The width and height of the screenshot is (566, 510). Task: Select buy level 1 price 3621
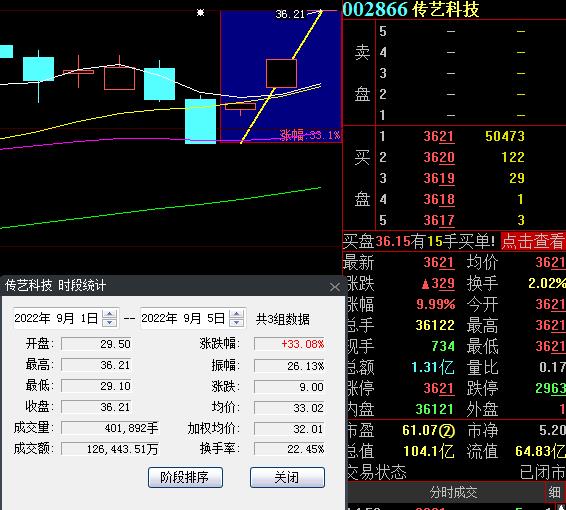click(439, 136)
